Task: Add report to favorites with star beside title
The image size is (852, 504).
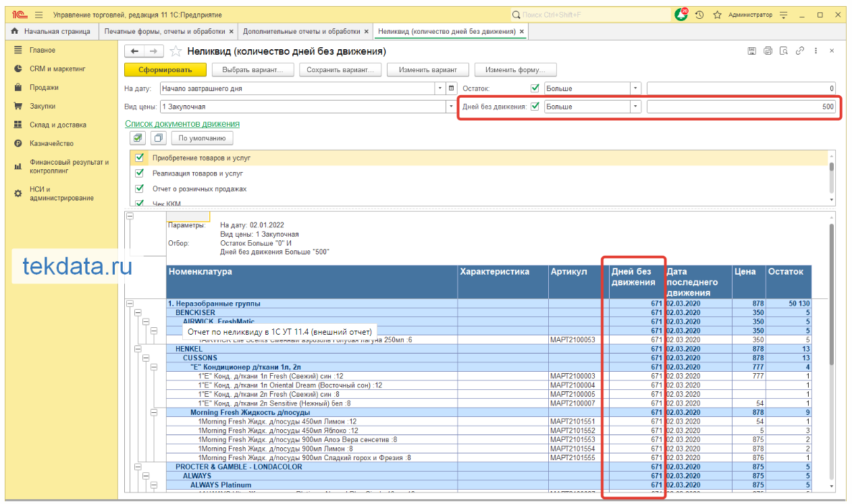Action: point(176,51)
